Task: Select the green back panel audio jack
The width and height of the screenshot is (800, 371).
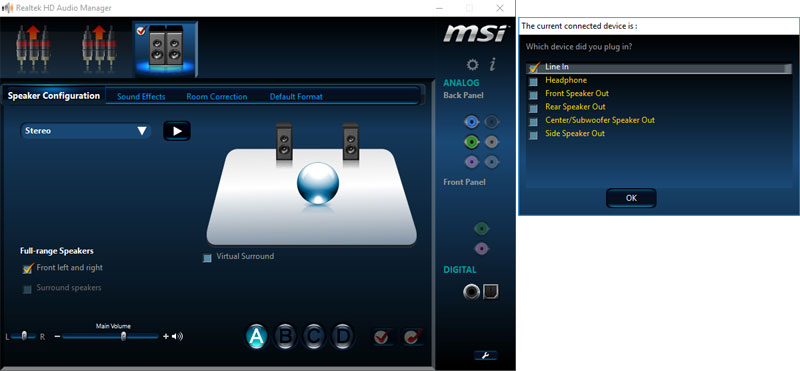Action: [472, 141]
